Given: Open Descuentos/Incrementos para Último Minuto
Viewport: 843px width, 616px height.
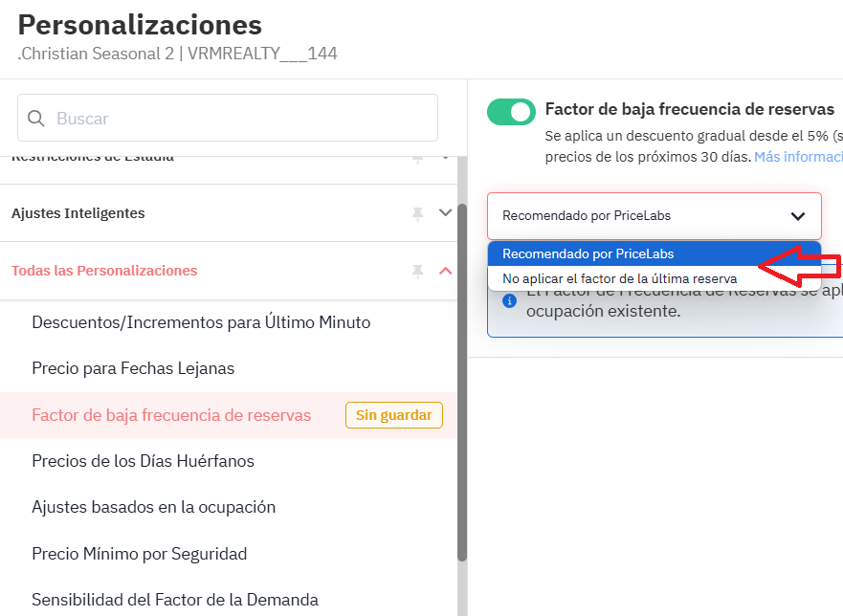Looking at the screenshot, I should click(201, 322).
